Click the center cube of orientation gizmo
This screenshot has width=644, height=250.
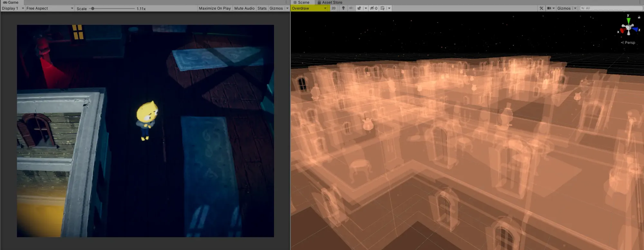pos(629,27)
